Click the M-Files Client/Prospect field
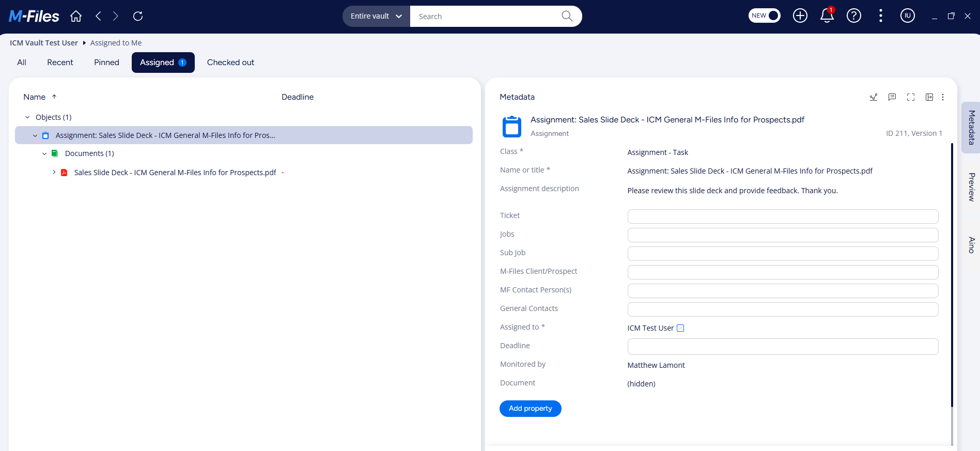Image resolution: width=980 pixels, height=451 pixels. pos(783,272)
